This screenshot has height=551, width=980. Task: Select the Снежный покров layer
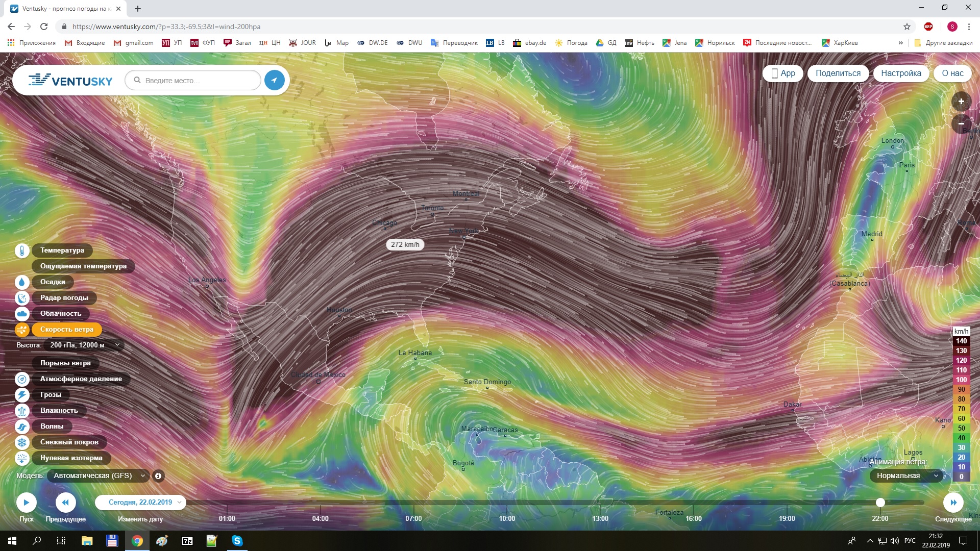tap(69, 442)
